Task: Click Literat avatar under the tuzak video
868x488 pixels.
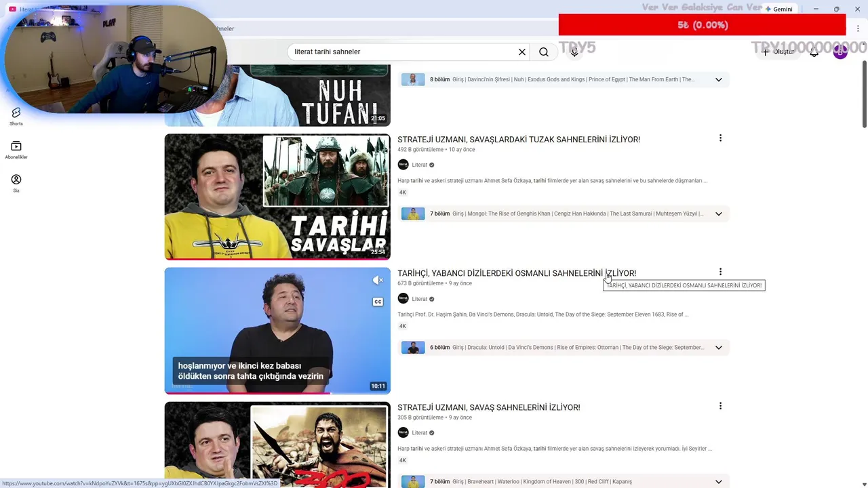Action: (403, 165)
